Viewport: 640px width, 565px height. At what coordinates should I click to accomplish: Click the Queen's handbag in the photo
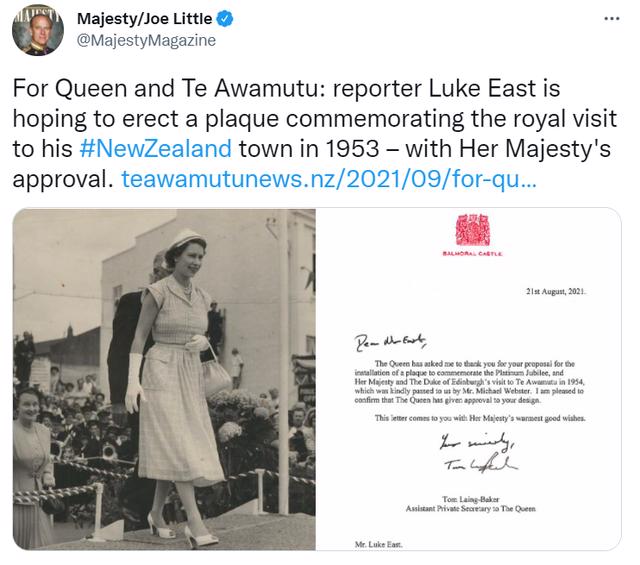216,374
